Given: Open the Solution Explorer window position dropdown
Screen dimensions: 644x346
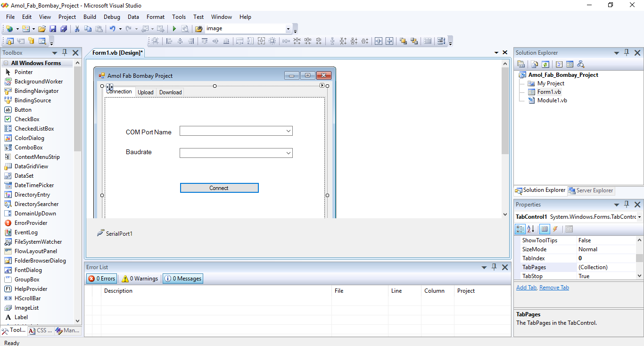Looking at the screenshot, I should click(x=616, y=53).
